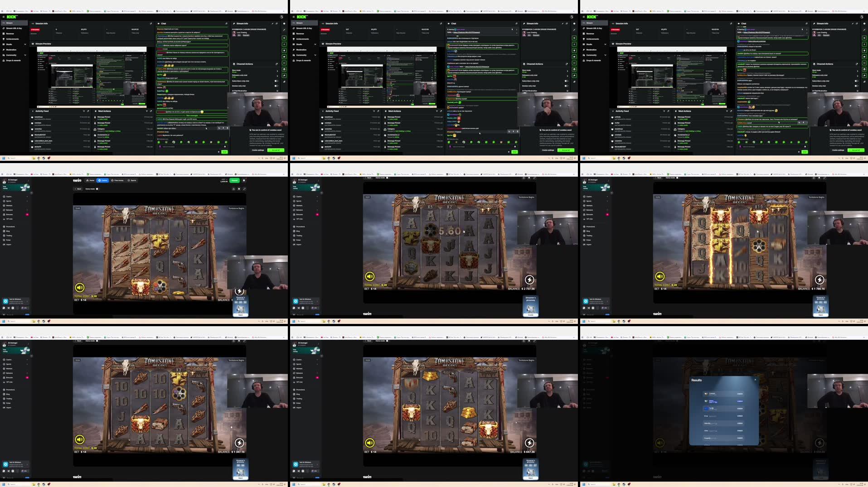Open Steam taskbar icon, Deposit-button 1win frame
The width and height of the screenshot is (868, 487).
click(44, 321)
